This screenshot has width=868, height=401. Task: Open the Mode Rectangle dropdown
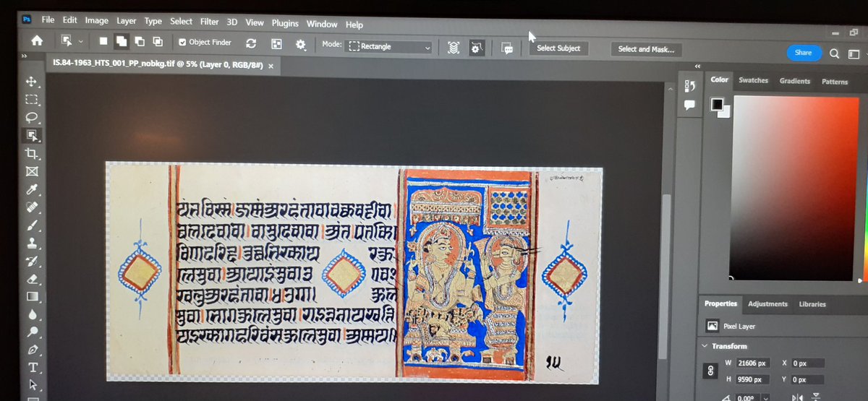(389, 47)
